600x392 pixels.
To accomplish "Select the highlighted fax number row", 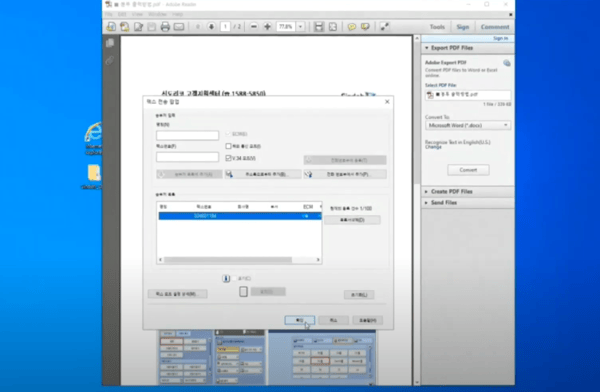I will coord(240,216).
